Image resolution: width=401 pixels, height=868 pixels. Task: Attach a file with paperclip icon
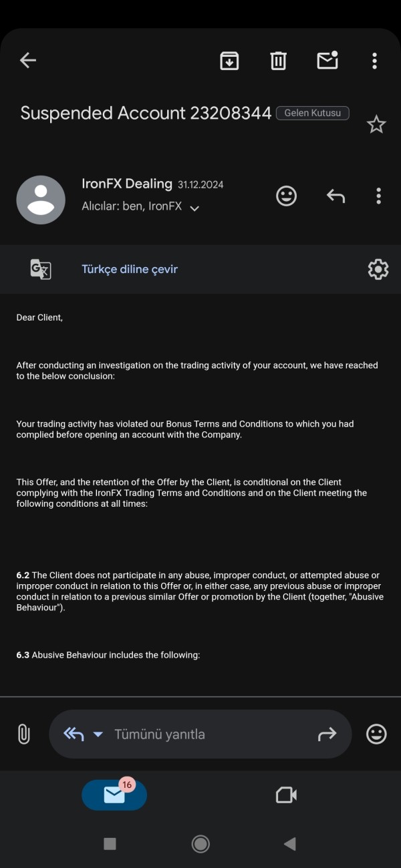(23, 734)
